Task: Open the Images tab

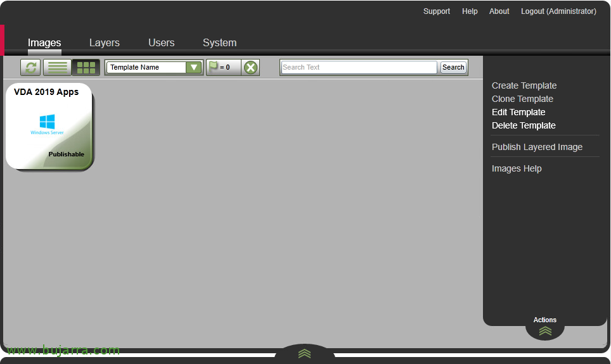Action: click(44, 42)
